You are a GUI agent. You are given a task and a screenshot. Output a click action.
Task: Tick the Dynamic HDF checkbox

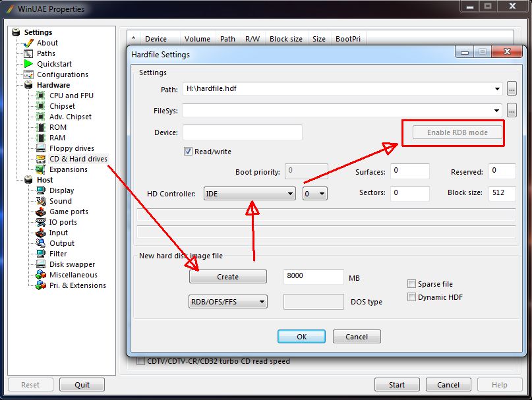(412, 297)
